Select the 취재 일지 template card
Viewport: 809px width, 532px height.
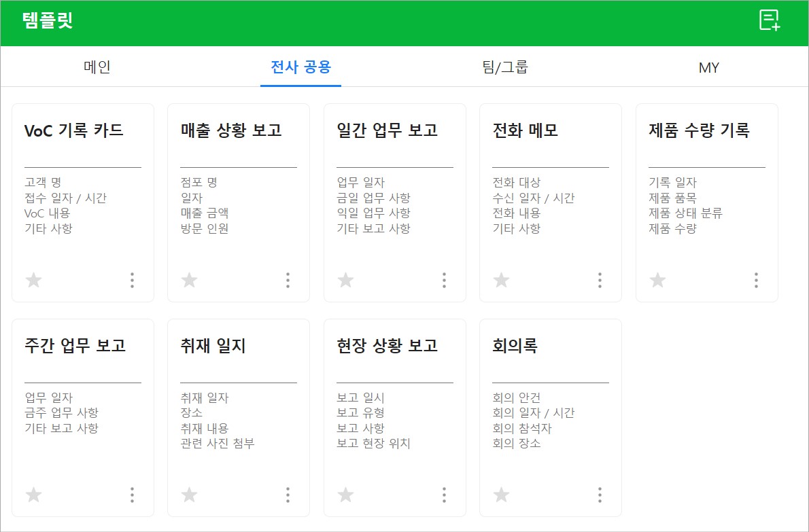point(239,418)
